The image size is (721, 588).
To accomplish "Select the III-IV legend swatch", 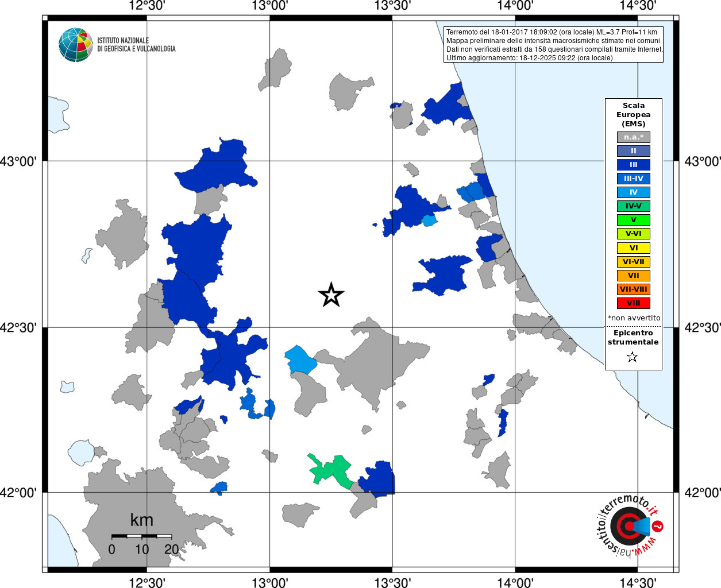I will (634, 179).
